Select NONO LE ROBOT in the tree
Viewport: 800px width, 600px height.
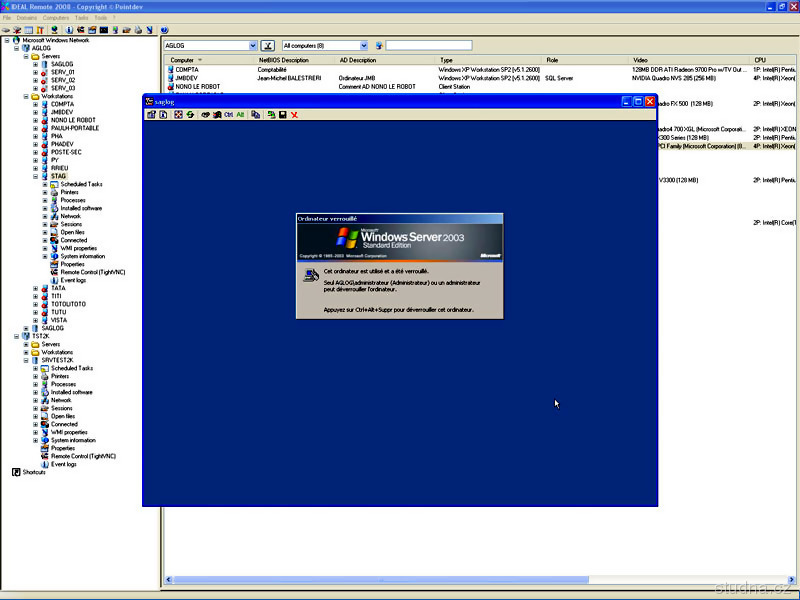click(x=71, y=120)
